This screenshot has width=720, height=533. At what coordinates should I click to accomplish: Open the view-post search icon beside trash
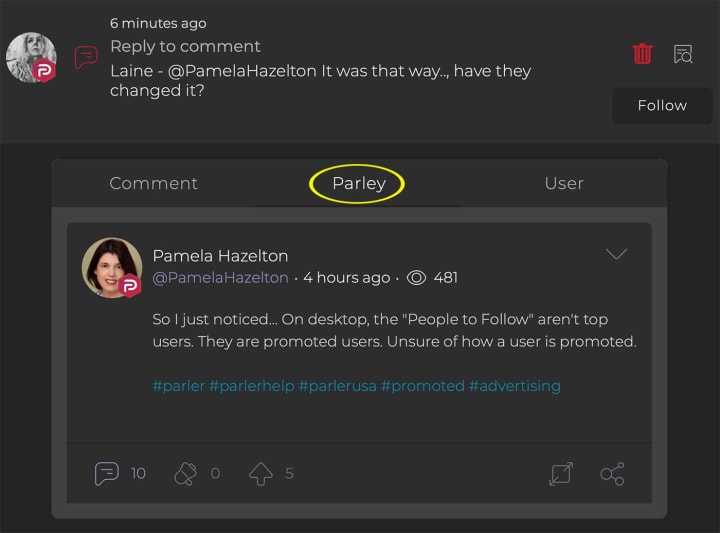(683, 54)
